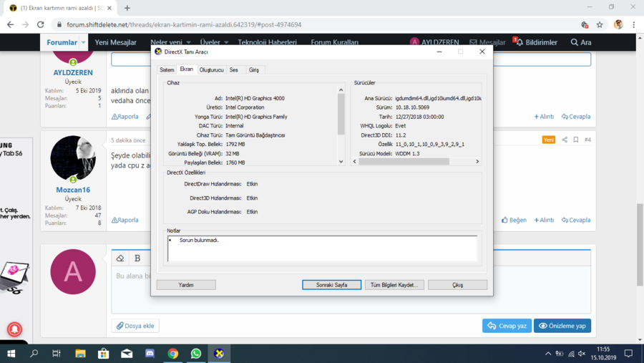Click the browser reload icon
This screenshot has height=363, width=644.
40,24
